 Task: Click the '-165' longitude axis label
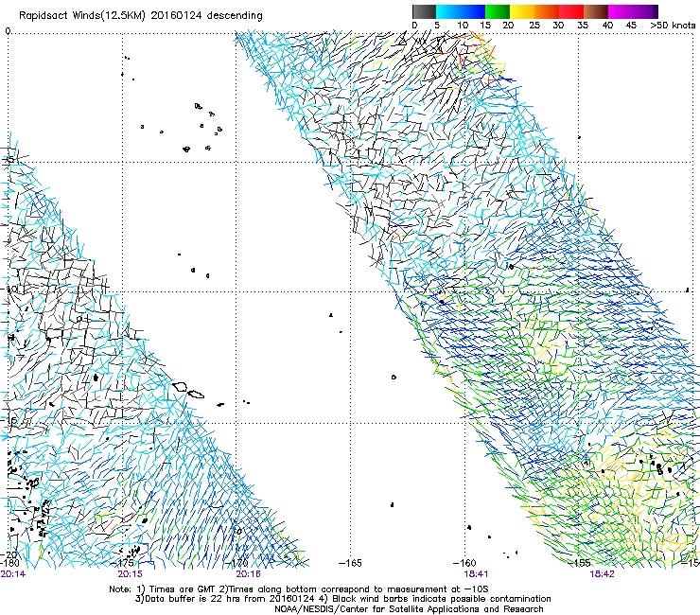click(350, 563)
